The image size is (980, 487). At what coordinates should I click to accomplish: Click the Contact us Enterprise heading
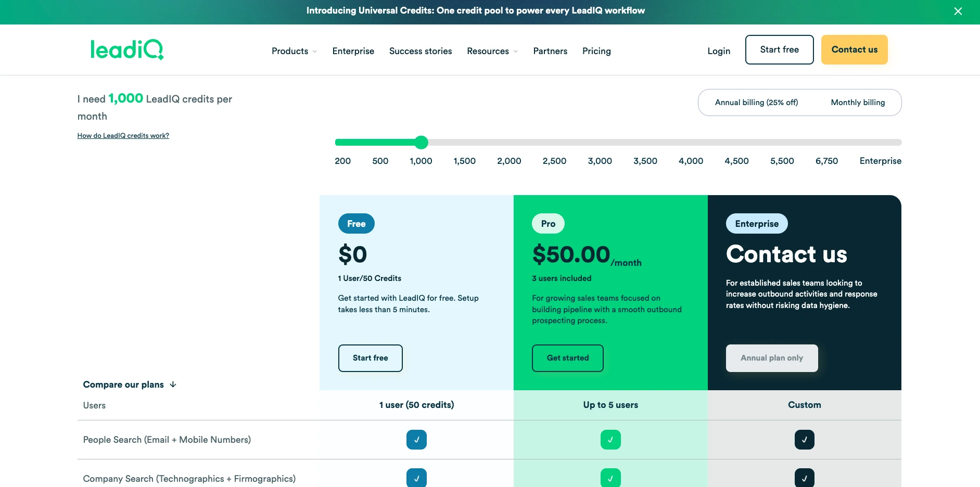tap(786, 254)
